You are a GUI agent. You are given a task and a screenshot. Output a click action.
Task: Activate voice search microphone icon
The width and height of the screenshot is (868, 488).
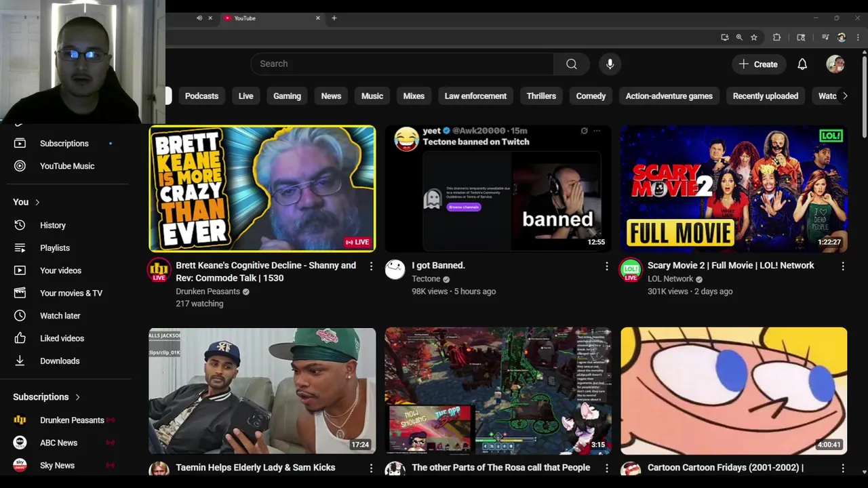pyautogui.click(x=610, y=64)
